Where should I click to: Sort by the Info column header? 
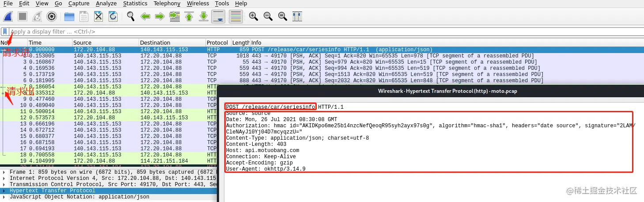447,42
